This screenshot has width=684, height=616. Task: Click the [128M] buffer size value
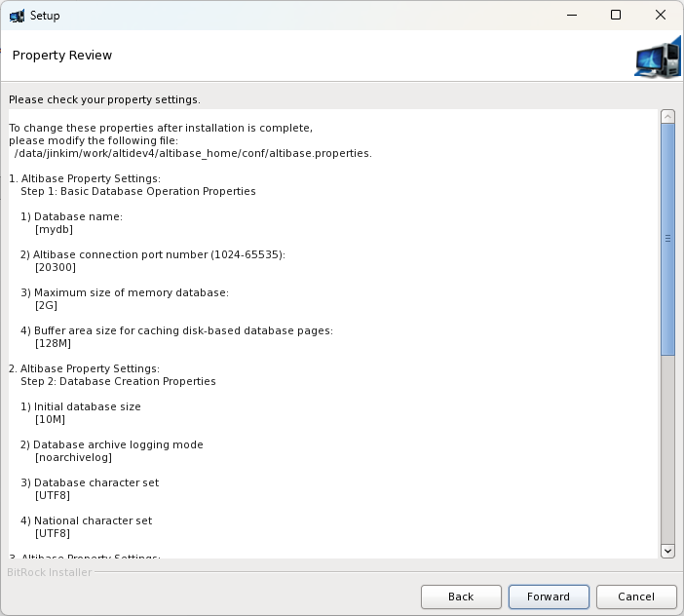click(x=53, y=343)
